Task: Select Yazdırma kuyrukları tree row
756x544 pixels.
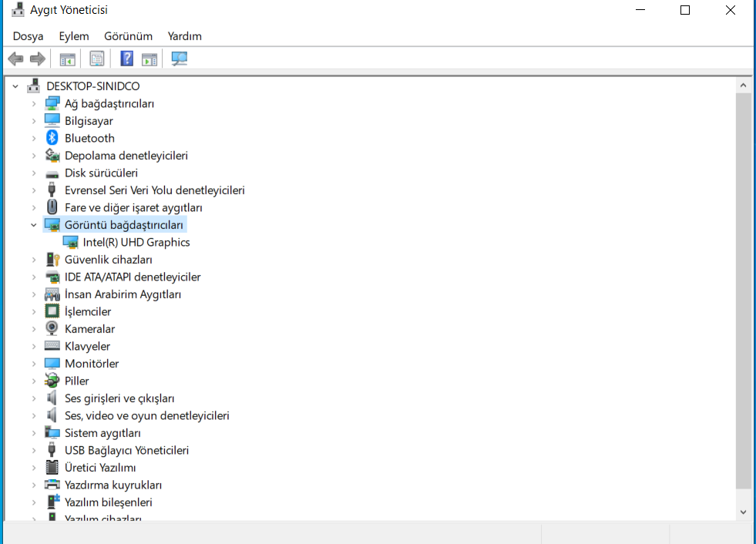Action: [113, 485]
